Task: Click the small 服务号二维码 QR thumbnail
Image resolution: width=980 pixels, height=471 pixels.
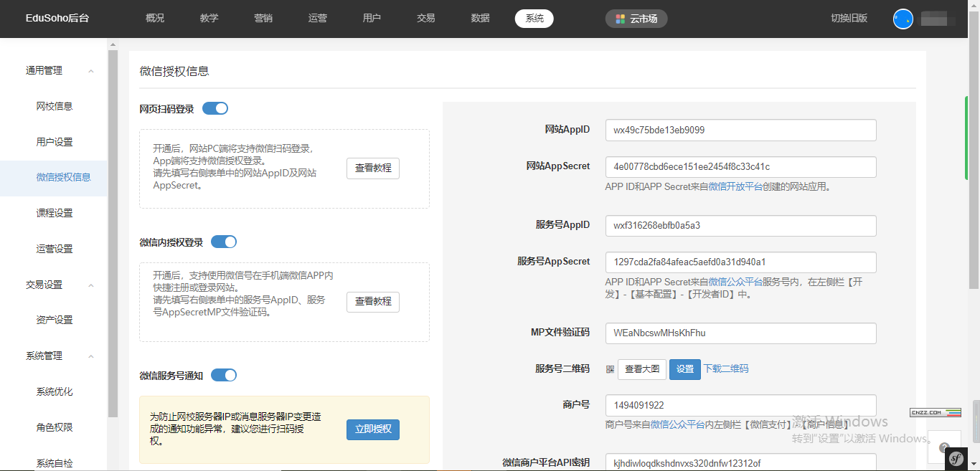Action: 610,369
